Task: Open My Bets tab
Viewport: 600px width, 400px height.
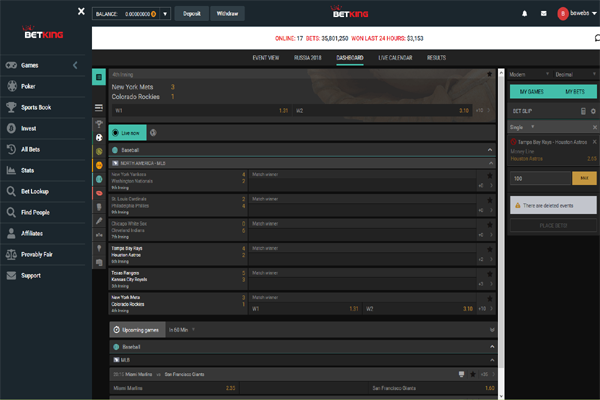Action: [x=575, y=92]
